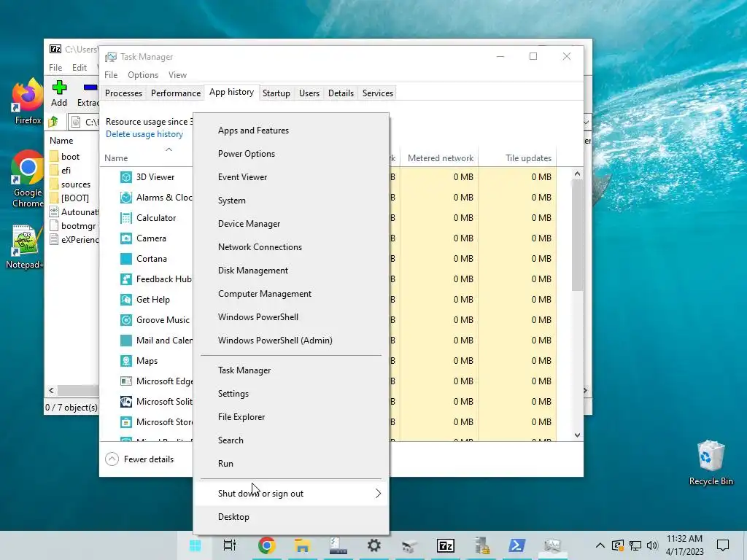This screenshot has height=560, width=747.
Task: Sort by the Tile updates column header
Action: (x=517, y=158)
